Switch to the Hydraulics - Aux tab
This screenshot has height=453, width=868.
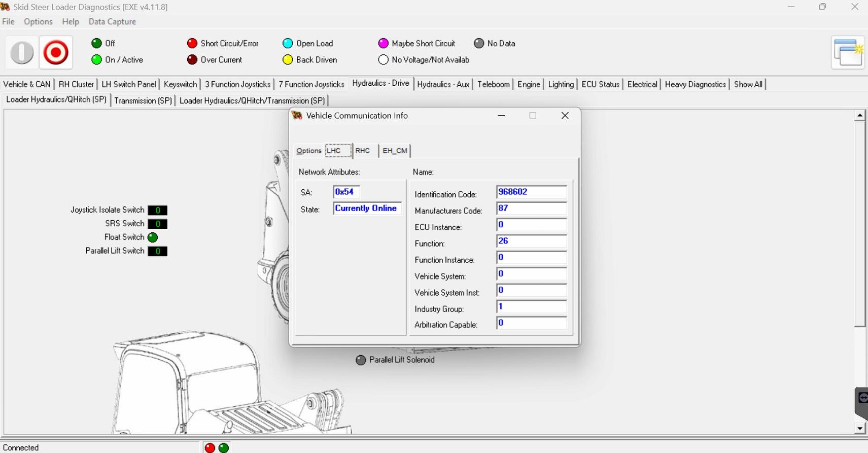pos(443,84)
